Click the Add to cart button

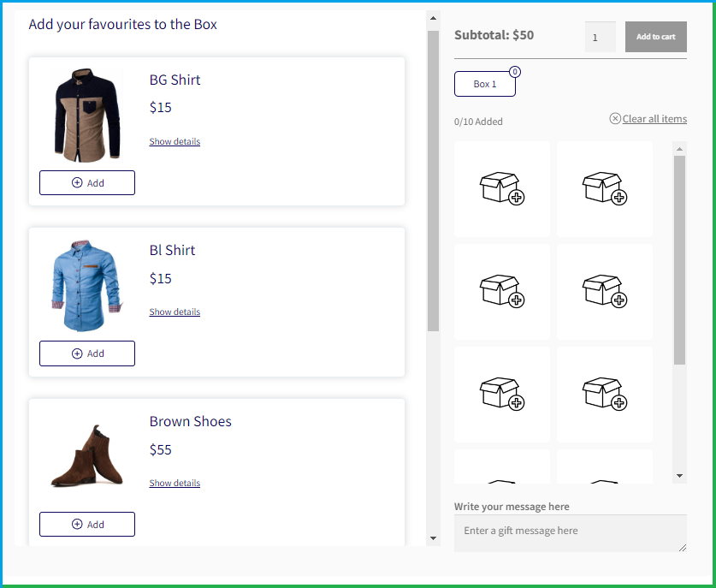(x=655, y=37)
